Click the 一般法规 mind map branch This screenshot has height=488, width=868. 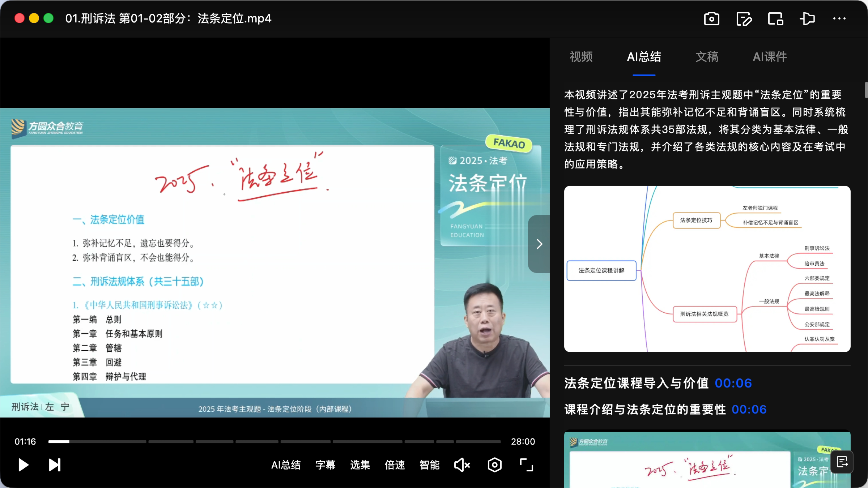(x=769, y=301)
